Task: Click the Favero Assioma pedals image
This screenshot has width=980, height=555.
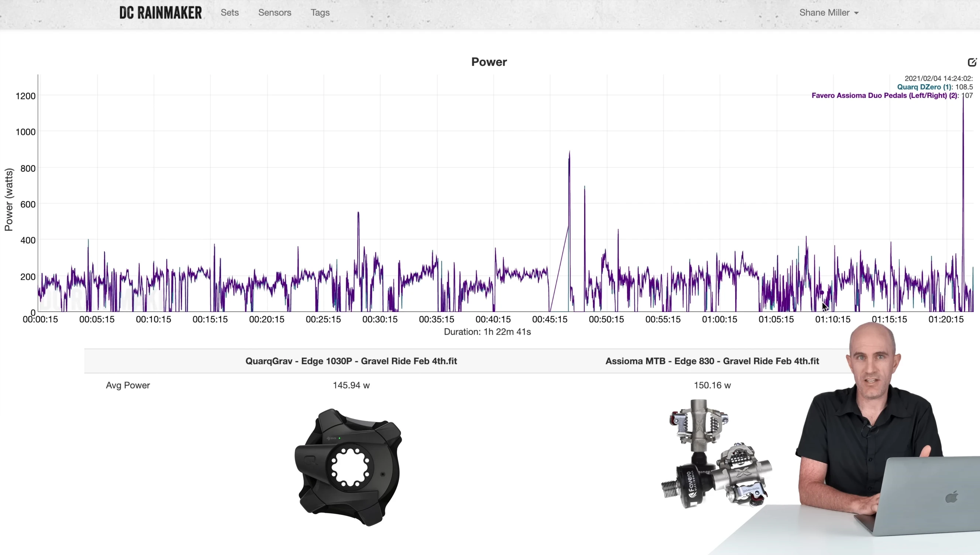Action: pyautogui.click(x=717, y=454)
